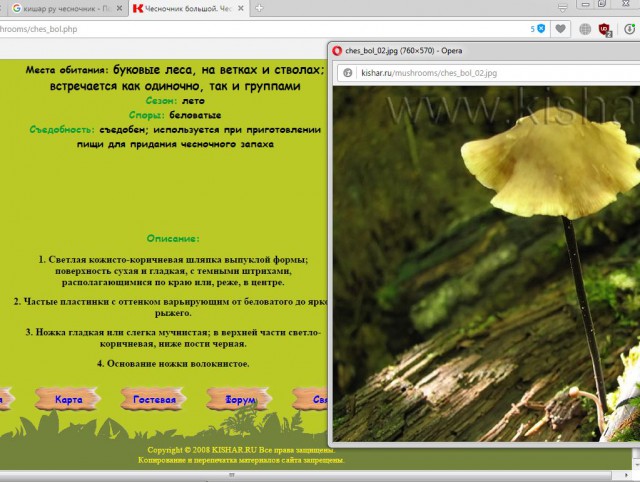Open the downloads icon in the toolbar
This screenshot has height=482, width=640.
[x=629, y=29]
